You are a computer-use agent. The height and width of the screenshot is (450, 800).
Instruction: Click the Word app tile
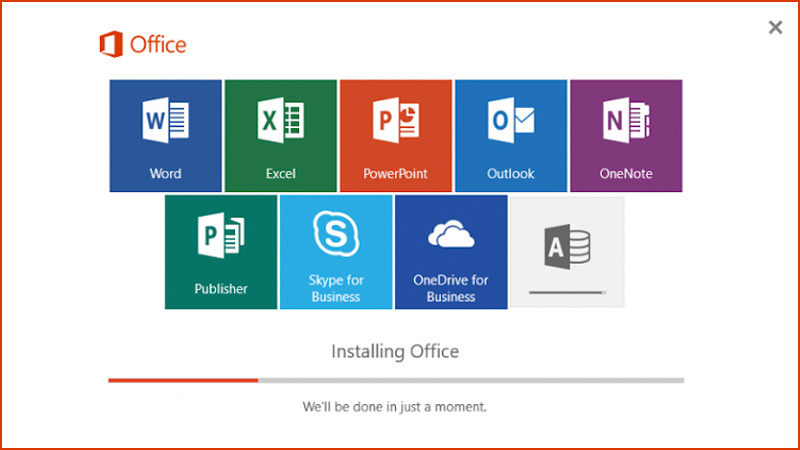coord(165,136)
